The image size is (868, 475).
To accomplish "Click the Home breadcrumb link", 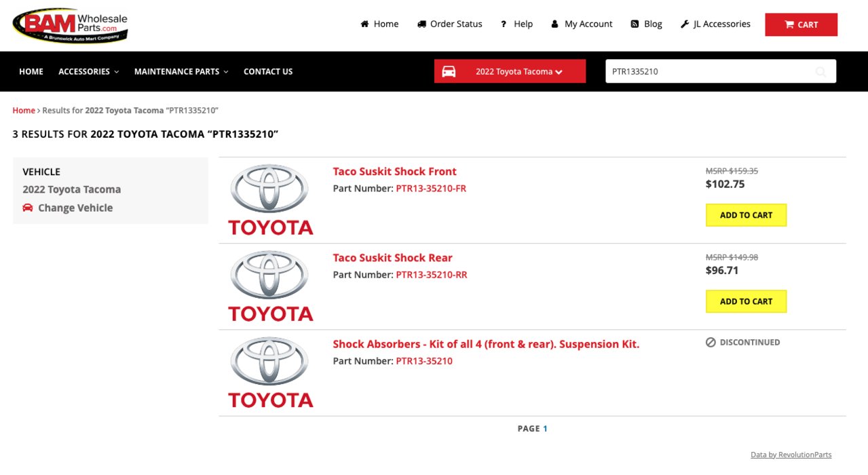I will point(24,110).
